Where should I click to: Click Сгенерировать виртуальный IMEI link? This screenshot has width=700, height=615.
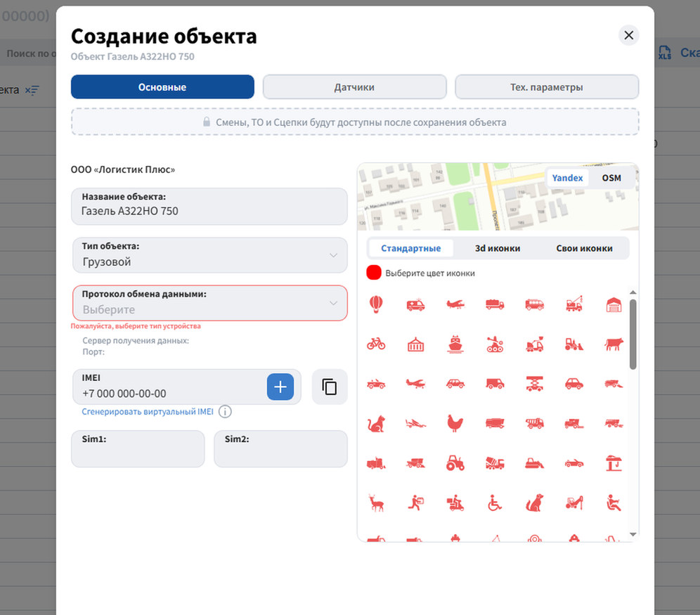tap(148, 411)
